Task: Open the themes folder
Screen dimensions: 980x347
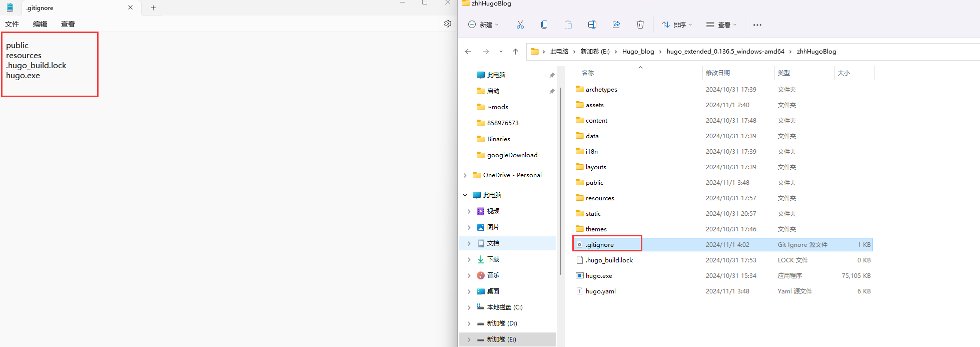Action: pyautogui.click(x=596, y=229)
